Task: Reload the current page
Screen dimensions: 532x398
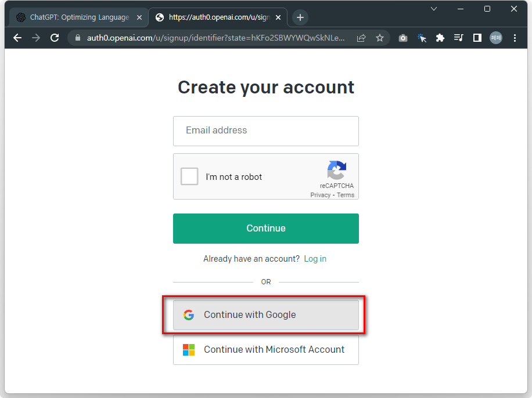Action: tap(55, 38)
